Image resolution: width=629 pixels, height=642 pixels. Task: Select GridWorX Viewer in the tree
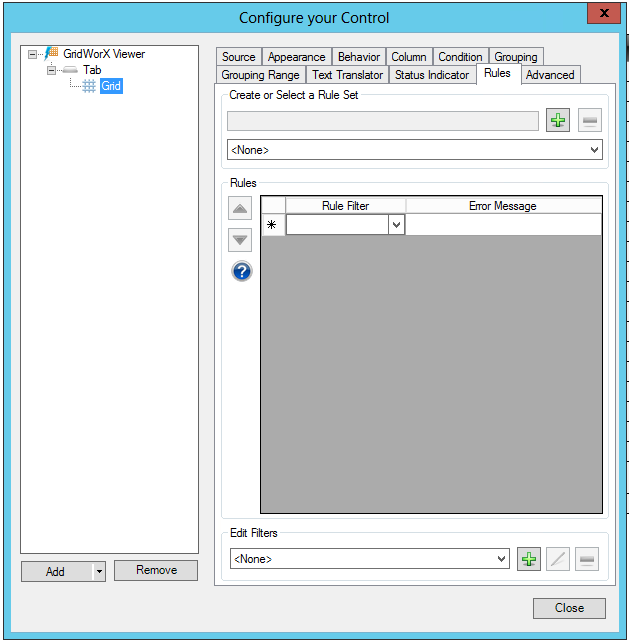click(104, 54)
